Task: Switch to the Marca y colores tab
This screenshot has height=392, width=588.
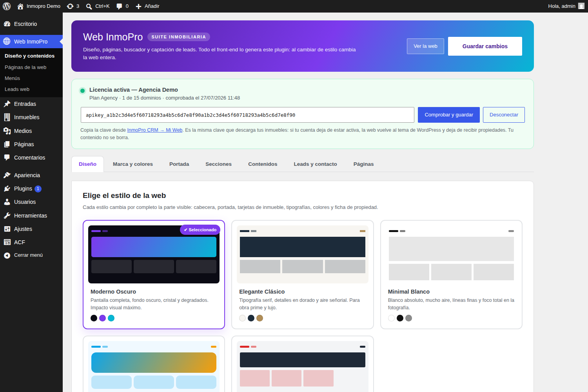Action: pos(133,164)
